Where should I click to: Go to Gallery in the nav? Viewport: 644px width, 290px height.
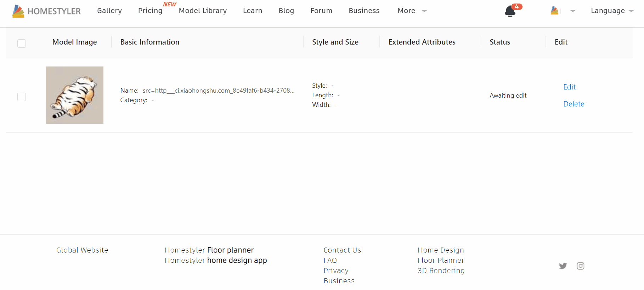[x=109, y=11]
